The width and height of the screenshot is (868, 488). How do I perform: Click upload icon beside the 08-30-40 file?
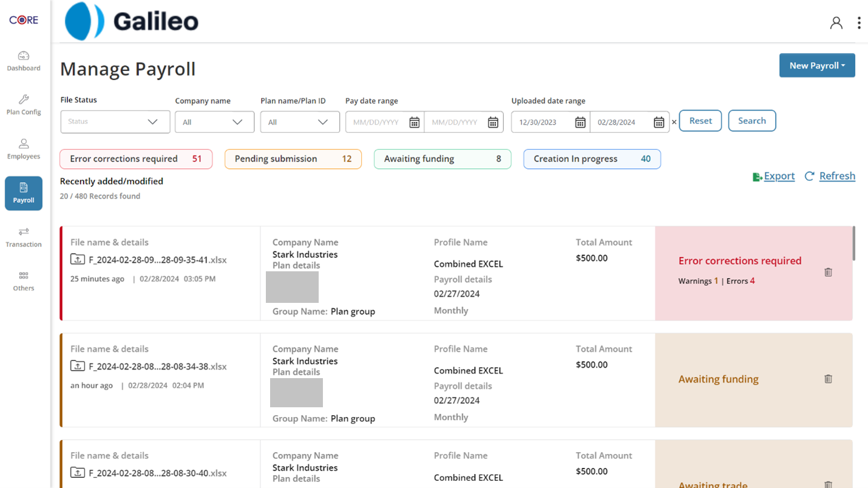78,473
